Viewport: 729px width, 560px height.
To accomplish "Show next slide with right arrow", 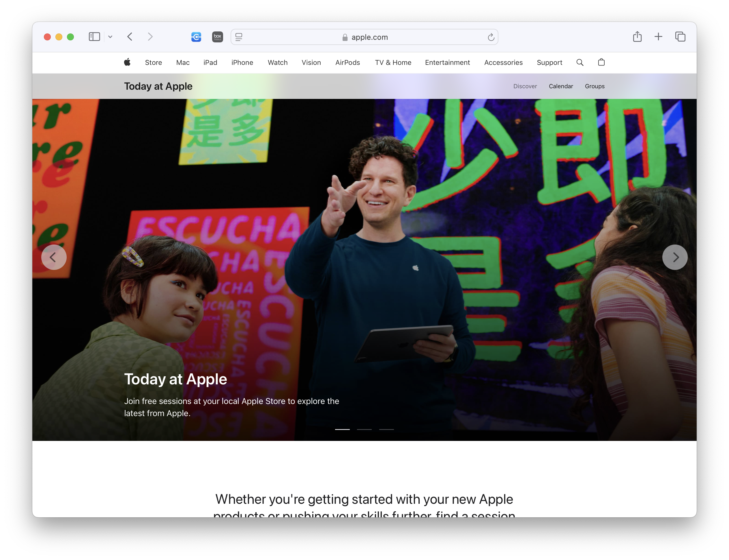I will coord(675,257).
